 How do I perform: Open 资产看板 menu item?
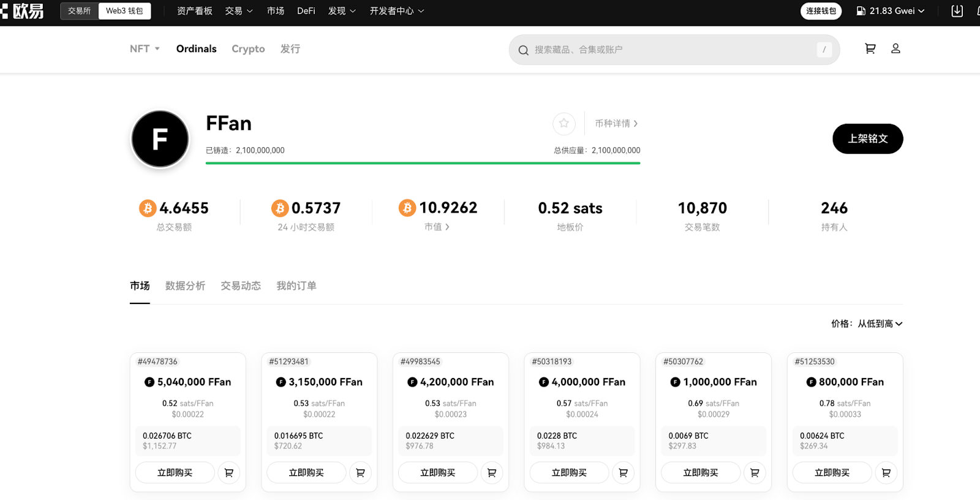point(194,11)
